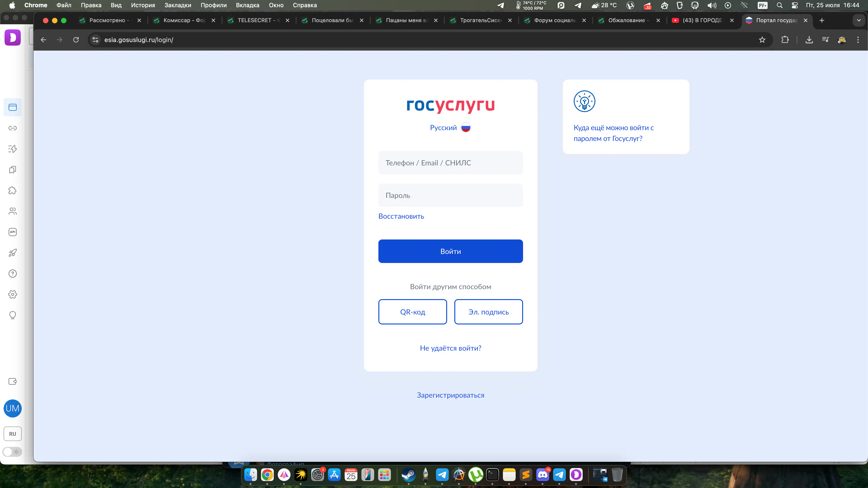868x488 pixels.
Task: Click the address bar URL esia.gosuslugi.ru/login/
Action: click(x=139, y=40)
